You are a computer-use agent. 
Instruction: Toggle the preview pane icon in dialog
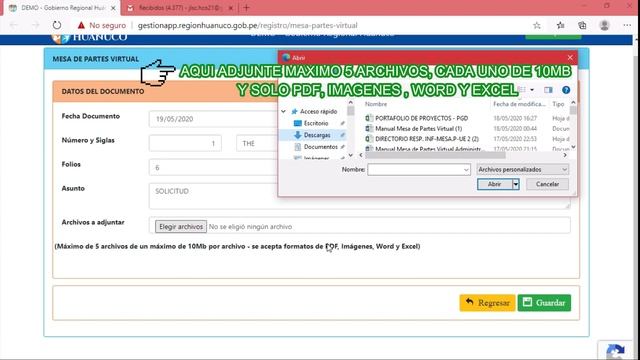point(548,90)
